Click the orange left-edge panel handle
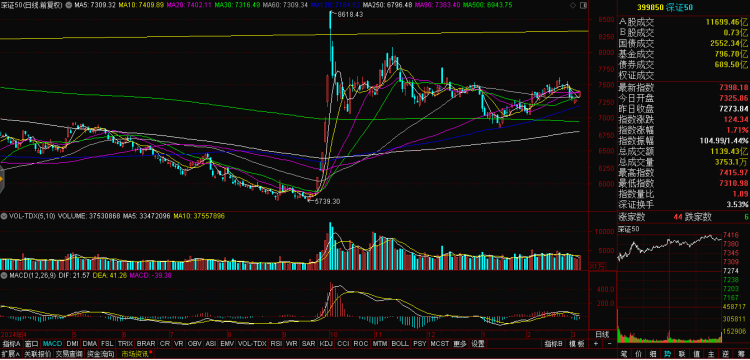The height and width of the screenshot is (360, 750). [1, 179]
